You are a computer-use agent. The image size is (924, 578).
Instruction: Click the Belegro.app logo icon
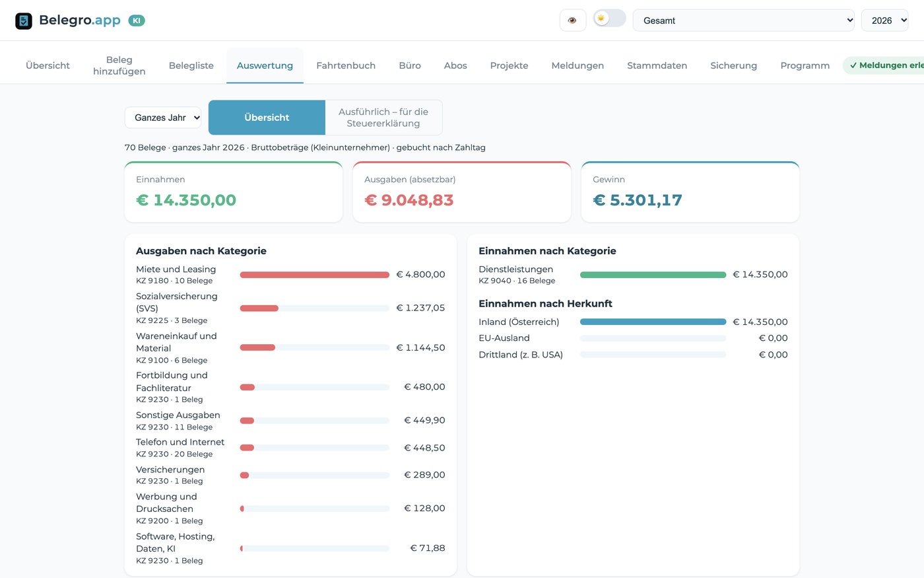tap(24, 20)
